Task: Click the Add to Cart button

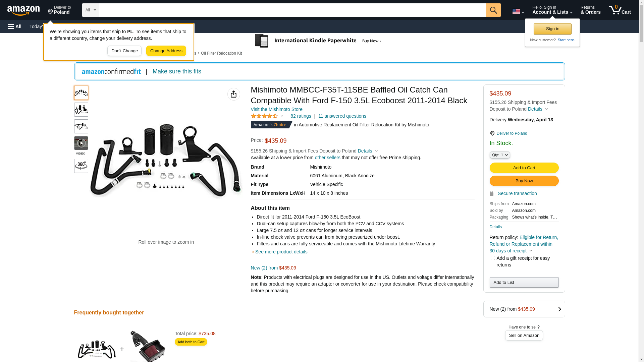Action: click(x=524, y=168)
